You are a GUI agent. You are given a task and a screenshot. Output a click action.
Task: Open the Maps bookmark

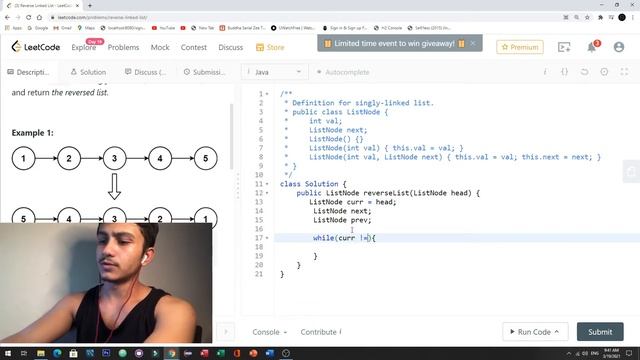tap(86, 28)
